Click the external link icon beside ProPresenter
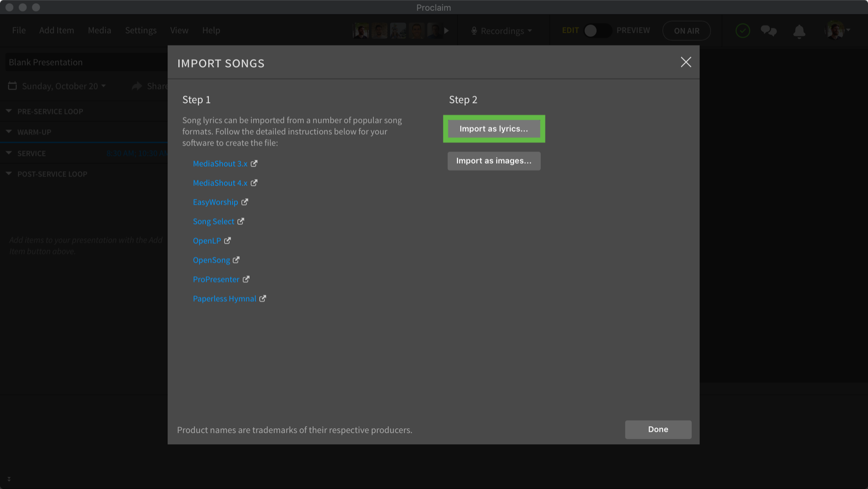 click(x=246, y=279)
